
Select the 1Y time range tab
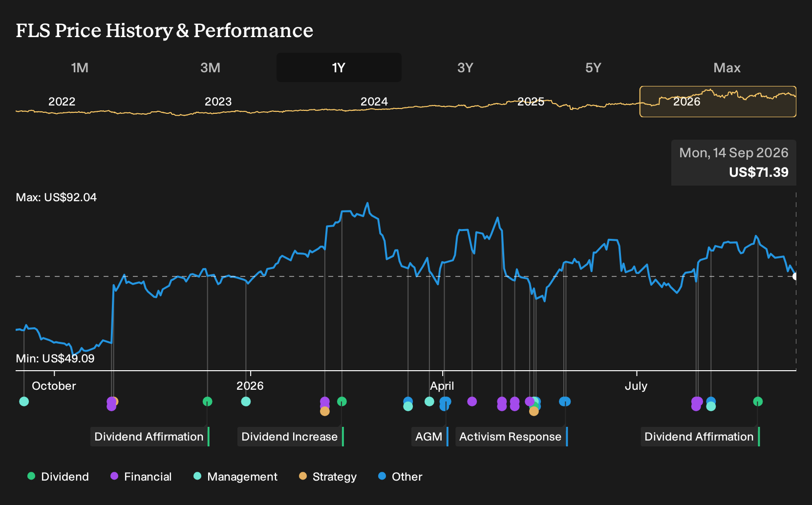click(x=339, y=68)
